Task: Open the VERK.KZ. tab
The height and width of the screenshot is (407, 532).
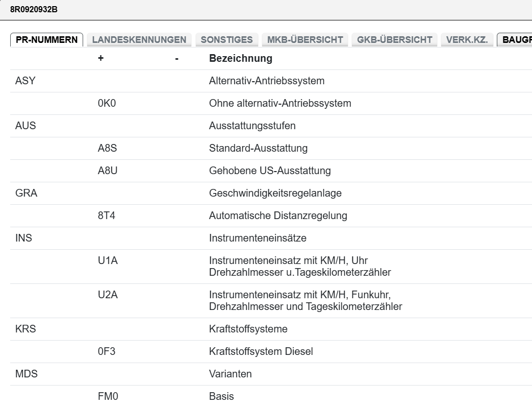Action: (467, 40)
